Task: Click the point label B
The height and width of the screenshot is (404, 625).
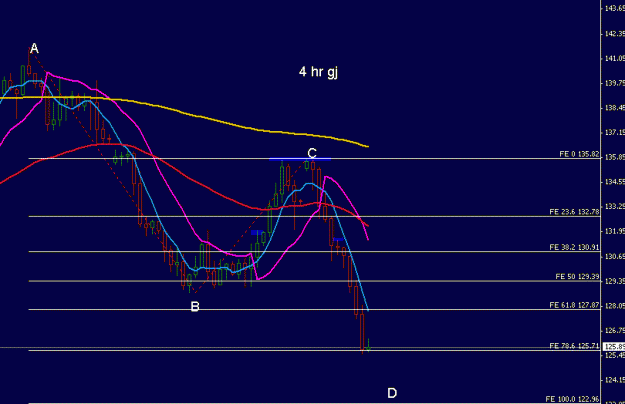Action: click(x=195, y=306)
